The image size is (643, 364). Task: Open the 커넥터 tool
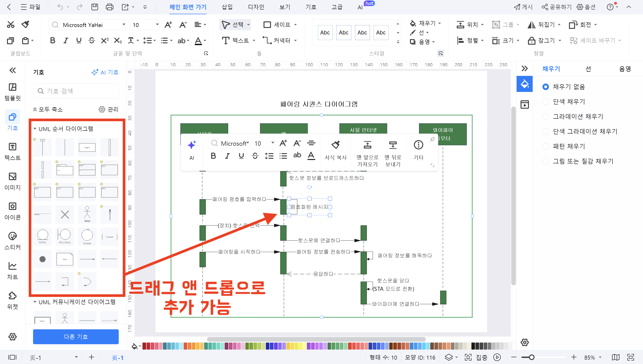(x=280, y=40)
